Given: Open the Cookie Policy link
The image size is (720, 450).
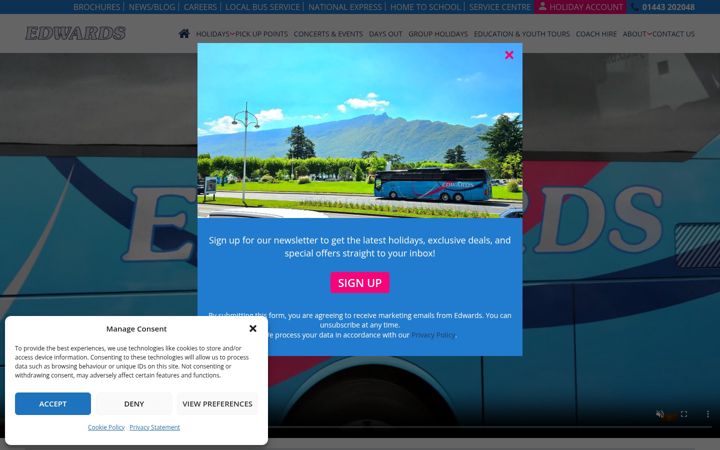Looking at the screenshot, I should click(x=106, y=427).
